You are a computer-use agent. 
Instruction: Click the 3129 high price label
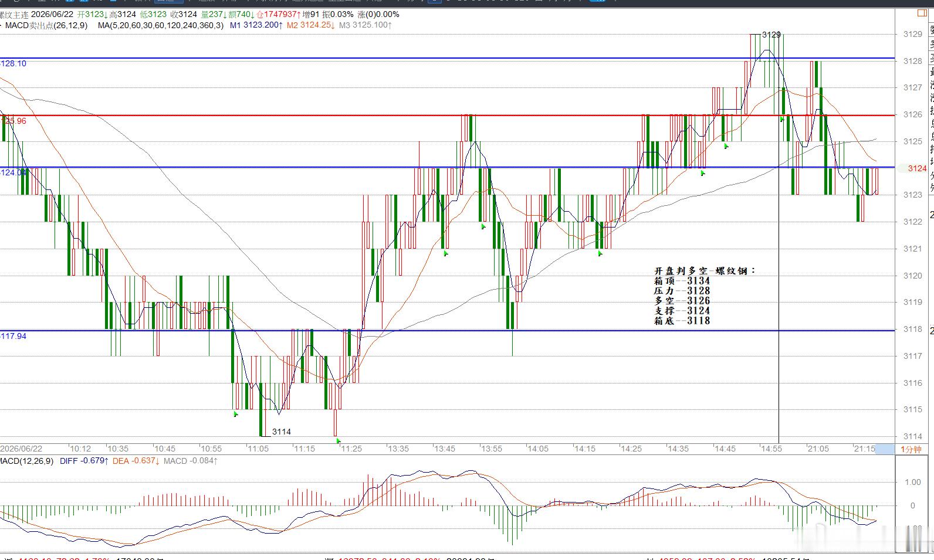771,35
